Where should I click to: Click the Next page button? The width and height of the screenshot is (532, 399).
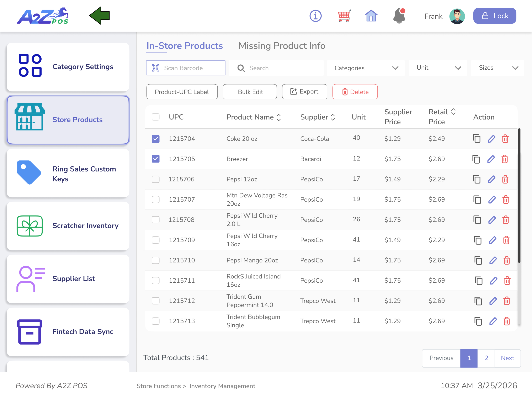tap(508, 358)
